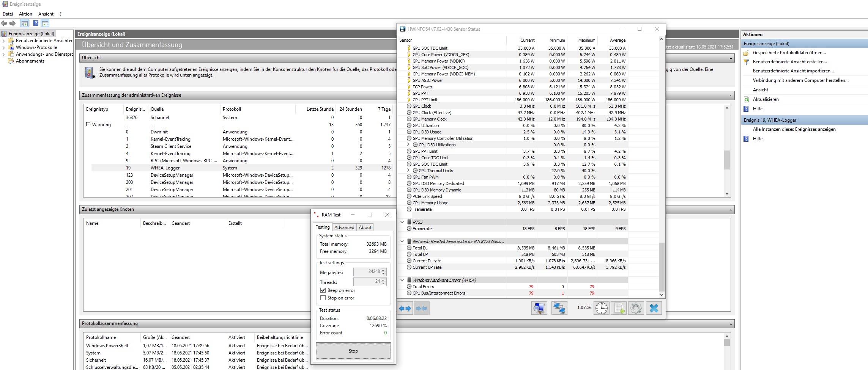This screenshot has height=370, width=868.
Task: Collapse the Network RealTek sensor section
Action: click(x=402, y=241)
